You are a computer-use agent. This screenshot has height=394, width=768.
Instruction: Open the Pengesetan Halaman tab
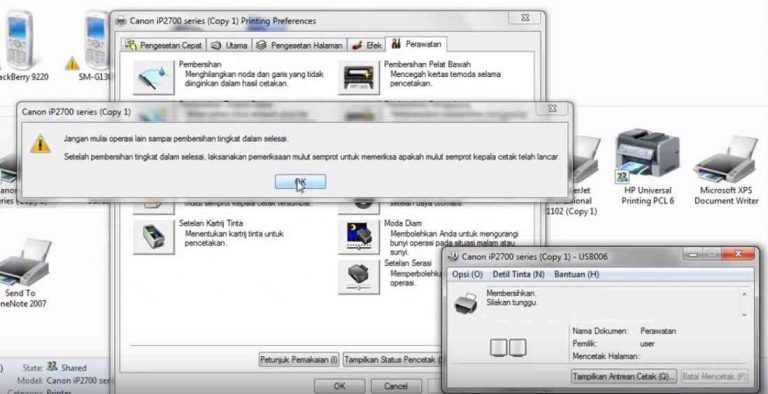pyautogui.click(x=299, y=45)
